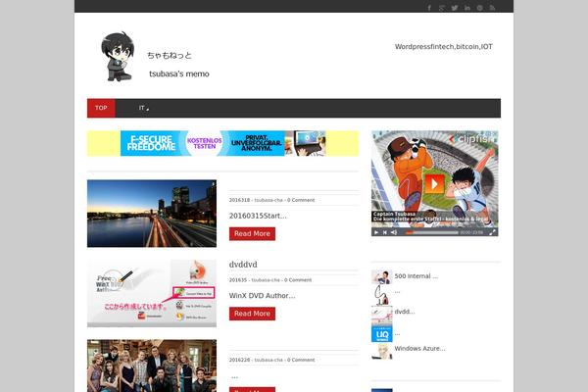Click the F-Secure Freedome banner ad
Viewport: 588px width, 392px height.
pos(222,143)
